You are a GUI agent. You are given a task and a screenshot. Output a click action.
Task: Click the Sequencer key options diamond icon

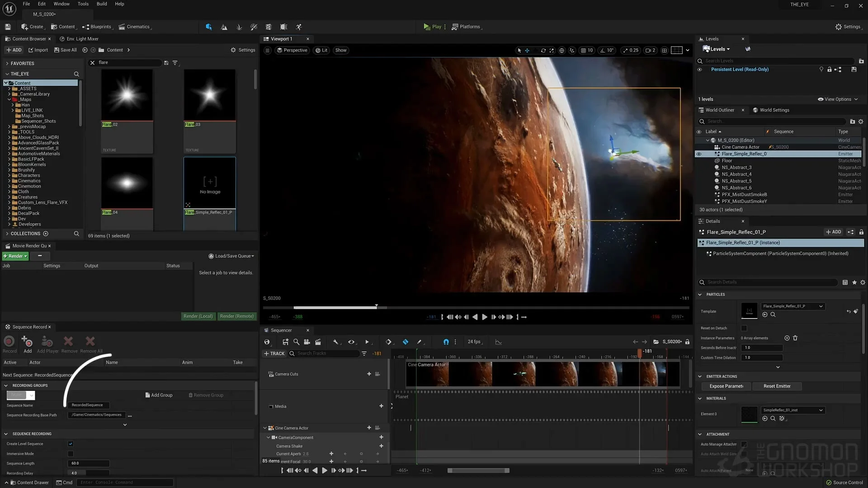point(388,342)
